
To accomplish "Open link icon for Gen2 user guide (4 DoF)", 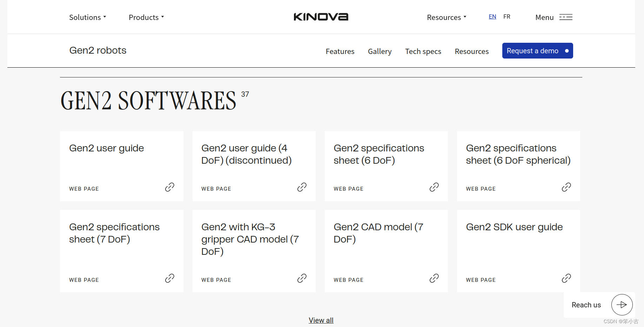I will 302,187.
